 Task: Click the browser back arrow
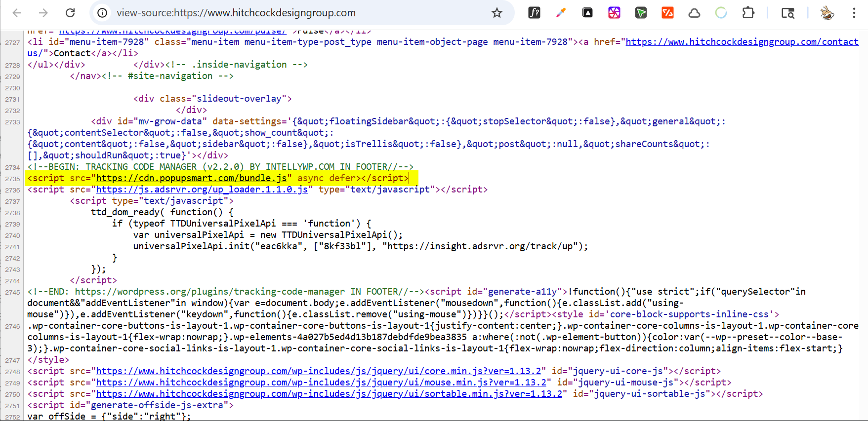(17, 13)
